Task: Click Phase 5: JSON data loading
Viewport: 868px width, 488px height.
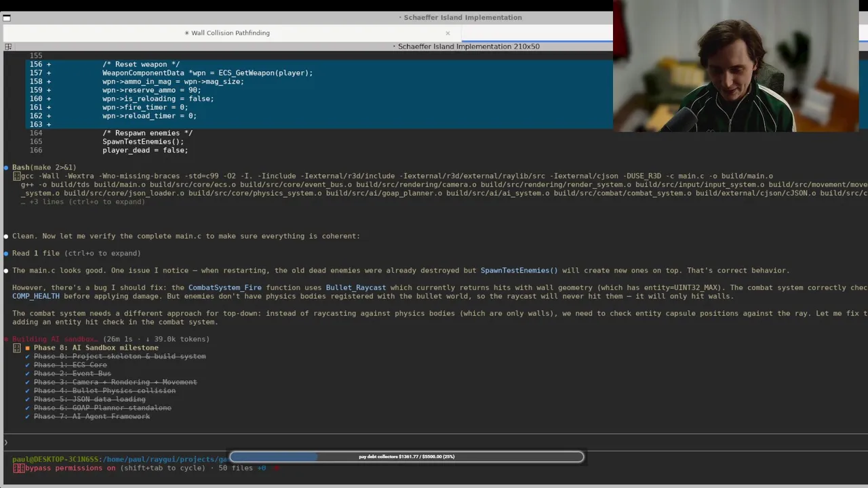Action: (90, 399)
